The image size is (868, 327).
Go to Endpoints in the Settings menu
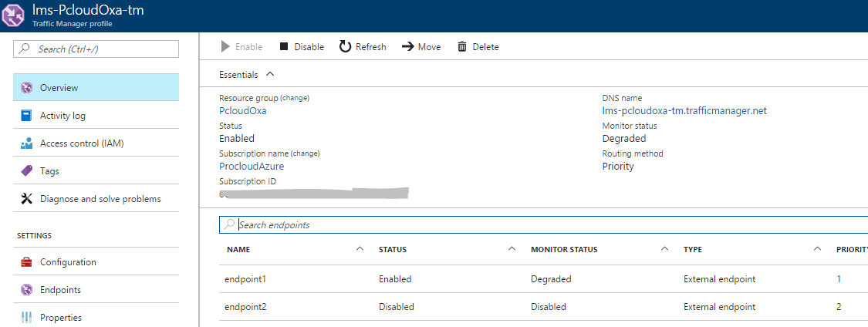click(x=60, y=290)
